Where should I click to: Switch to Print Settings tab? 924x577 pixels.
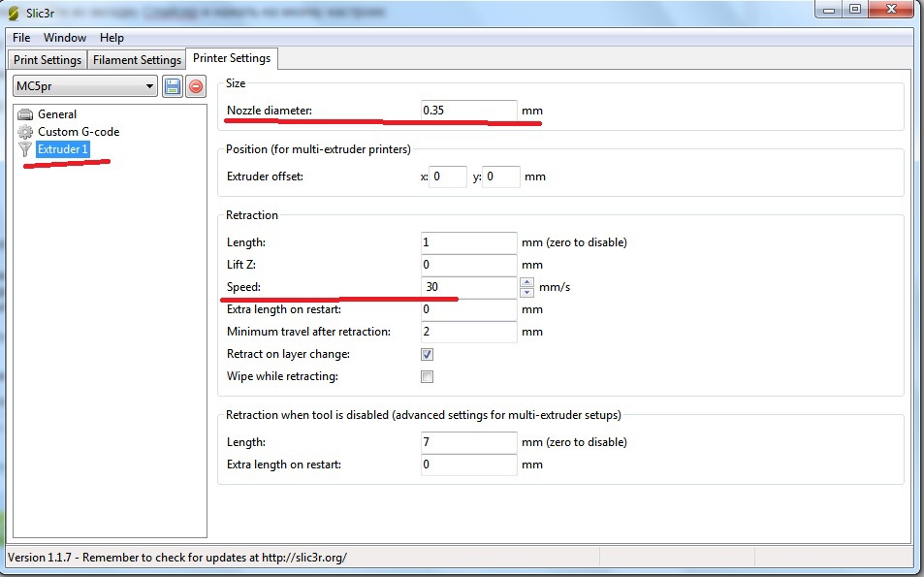[48, 60]
